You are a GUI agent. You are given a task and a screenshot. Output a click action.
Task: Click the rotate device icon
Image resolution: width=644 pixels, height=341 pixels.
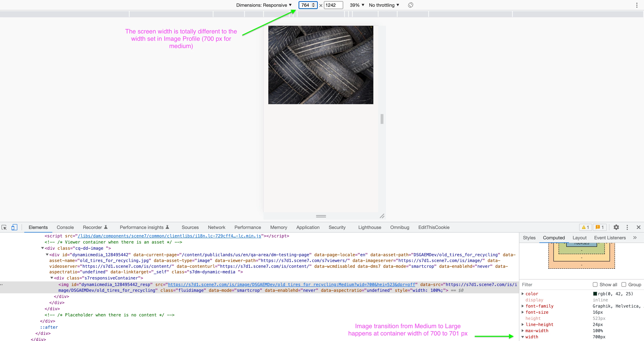coord(410,5)
